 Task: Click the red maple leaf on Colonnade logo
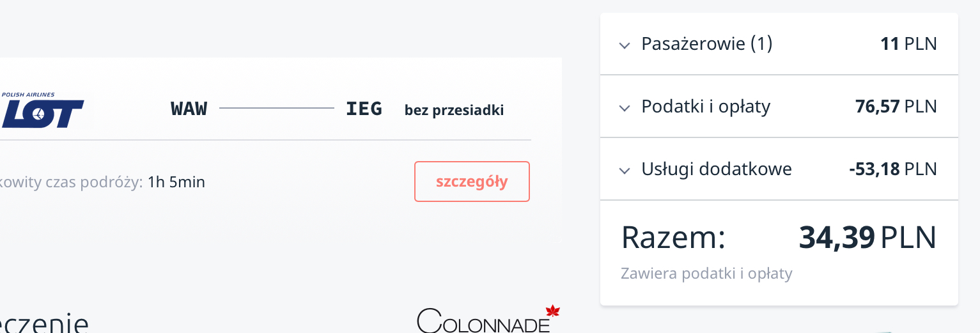click(x=553, y=311)
